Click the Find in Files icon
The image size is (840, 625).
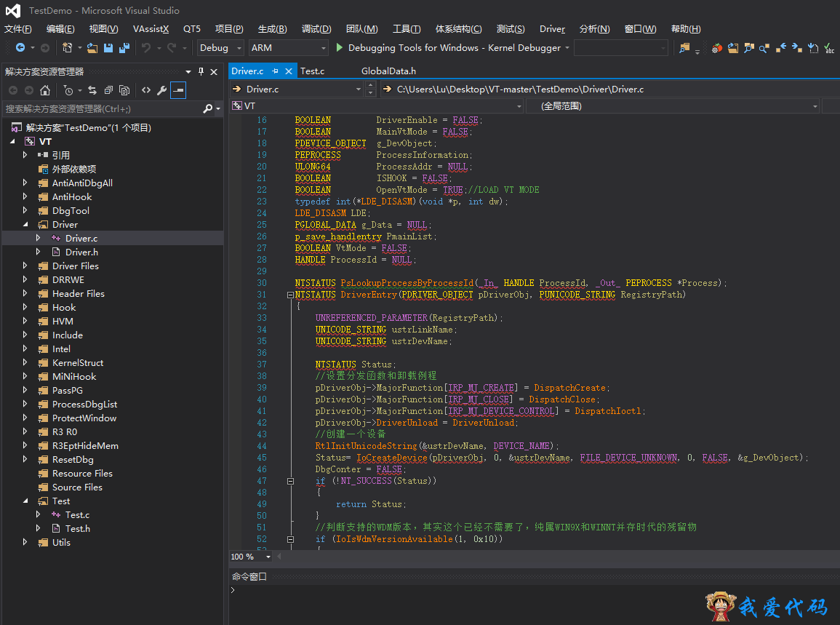684,48
